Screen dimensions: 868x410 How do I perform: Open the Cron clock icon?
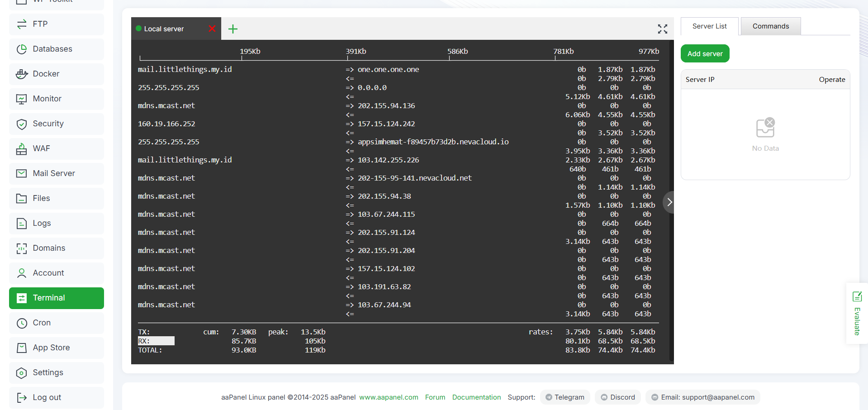pyautogui.click(x=22, y=323)
